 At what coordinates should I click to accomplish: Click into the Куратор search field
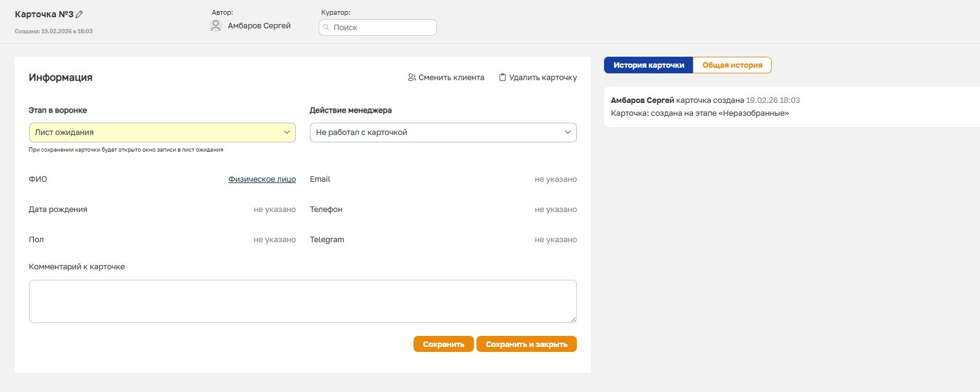(x=382, y=28)
